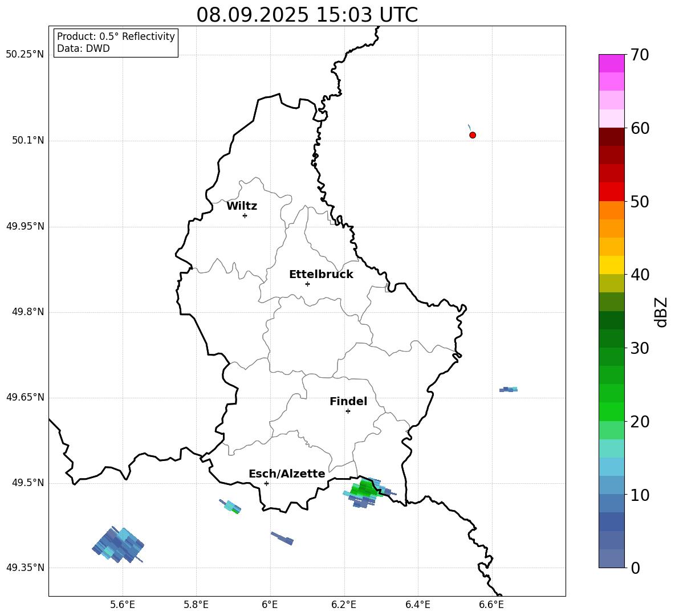Click the cyan echo west of Esch/Alzette

(230, 507)
